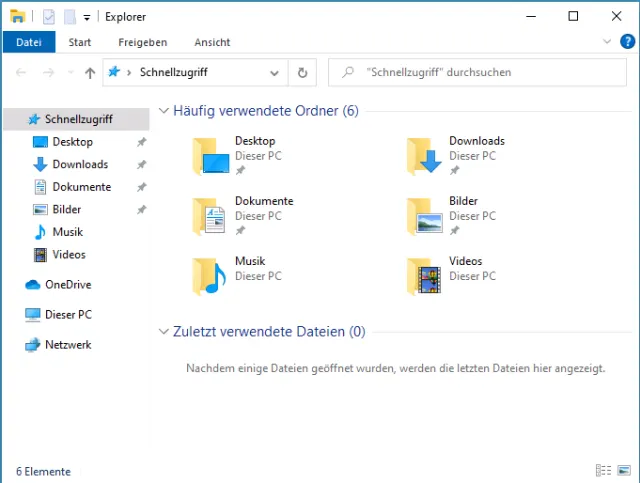The image size is (640, 483).
Task: Click the Häufig verwendete Ordner (6) heading
Action: (266, 111)
